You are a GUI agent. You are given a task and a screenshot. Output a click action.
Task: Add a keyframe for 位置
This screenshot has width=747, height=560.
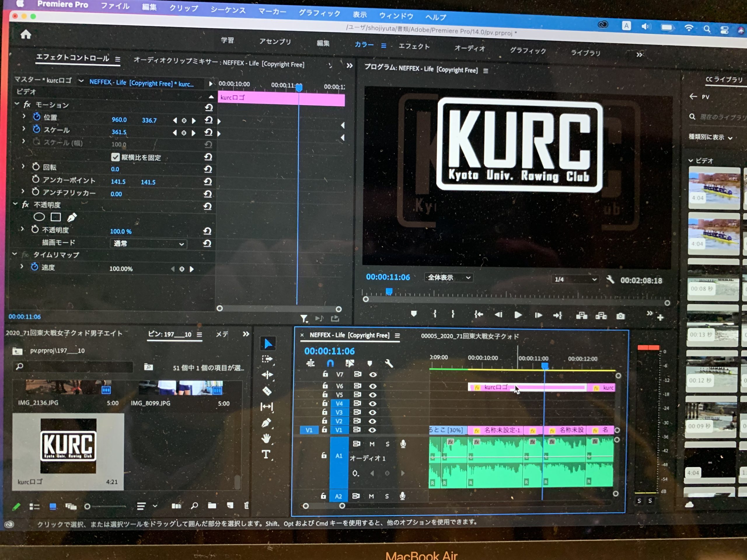point(184,120)
